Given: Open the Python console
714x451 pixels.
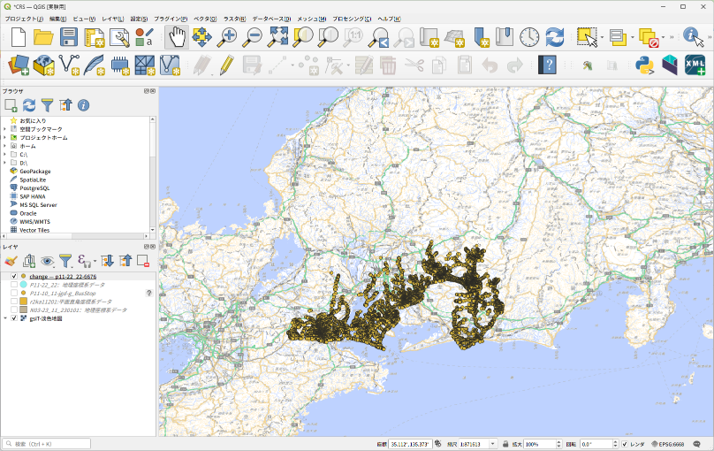Looking at the screenshot, I should click(x=644, y=66).
